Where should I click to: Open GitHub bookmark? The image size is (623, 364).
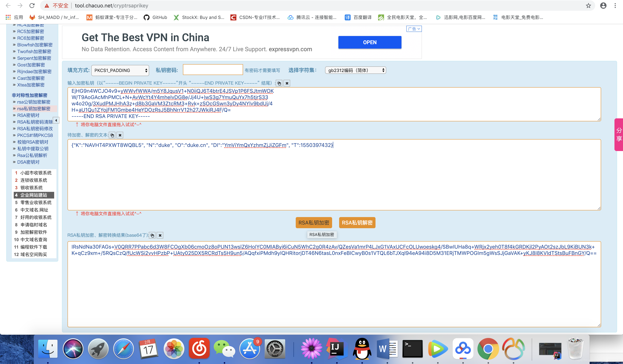coord(155,17)
